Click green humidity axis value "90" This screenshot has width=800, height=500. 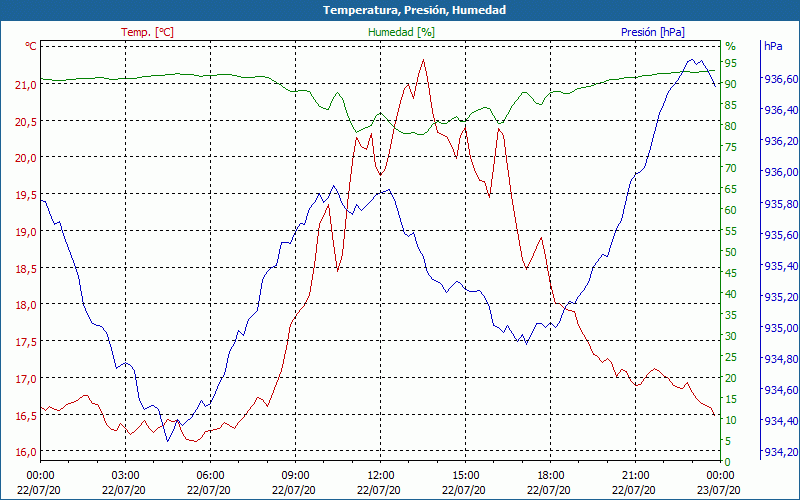click(x=731, y=84)
